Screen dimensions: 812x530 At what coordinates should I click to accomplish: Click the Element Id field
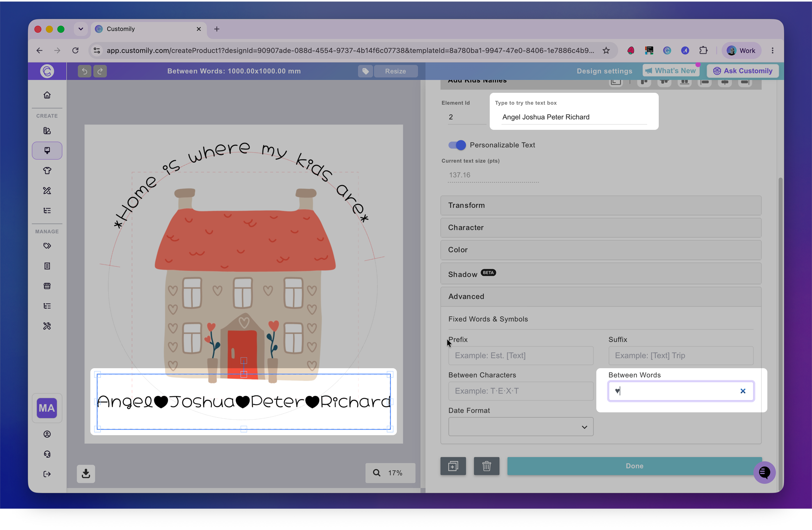tap(467, 117)
